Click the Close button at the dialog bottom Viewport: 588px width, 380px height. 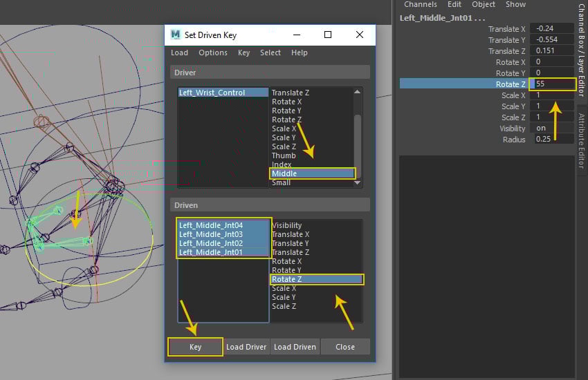coord(345,347)
